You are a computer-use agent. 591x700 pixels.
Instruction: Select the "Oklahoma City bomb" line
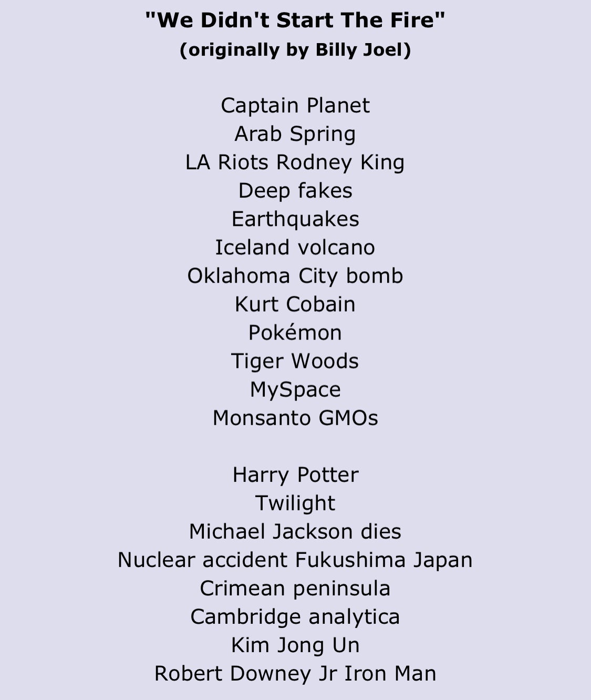point(295,276)
